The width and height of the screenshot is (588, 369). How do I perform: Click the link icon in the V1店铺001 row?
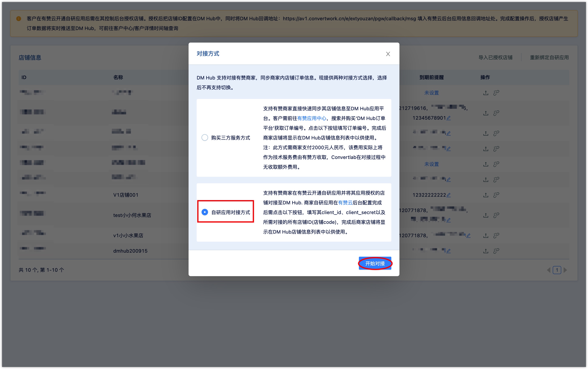click(x=496, y=195)
